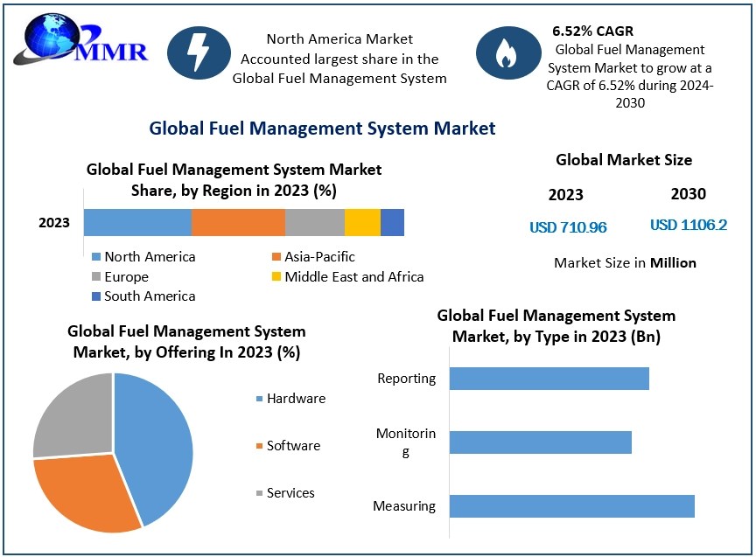Screen dimensions: 756x557
Task: Open the Global Fuel Management System Market title
Action: [323, 128]
